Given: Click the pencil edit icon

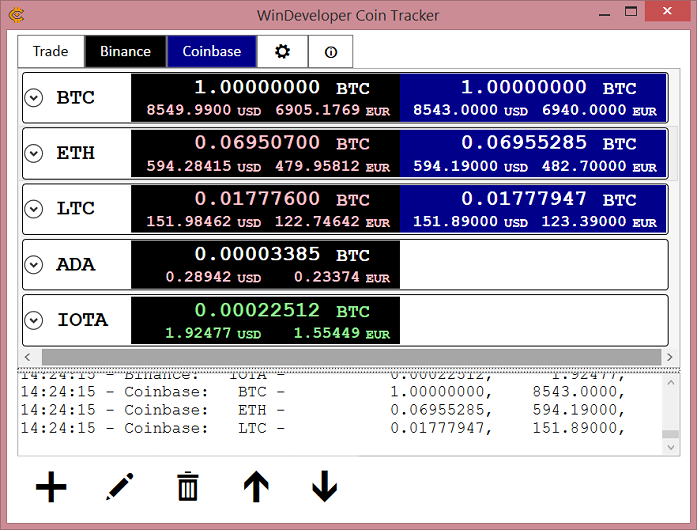Looking at the screenshot, I should (120, 486).
